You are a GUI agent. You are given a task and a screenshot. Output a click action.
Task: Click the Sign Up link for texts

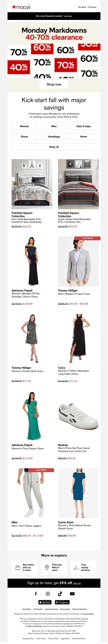pos(77,583)
